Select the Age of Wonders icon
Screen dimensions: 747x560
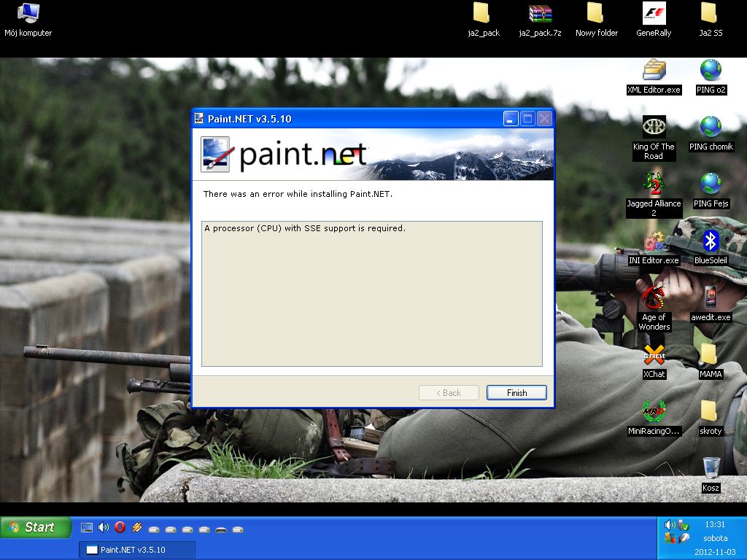[654, 299]
